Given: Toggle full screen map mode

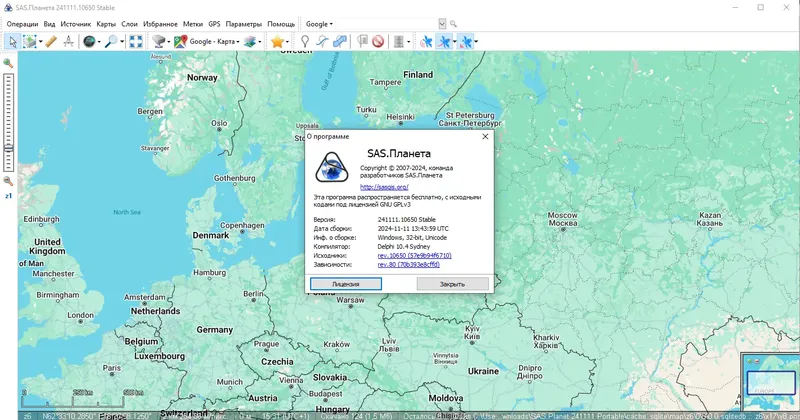Looking at the screenshot, I should 136,41.
